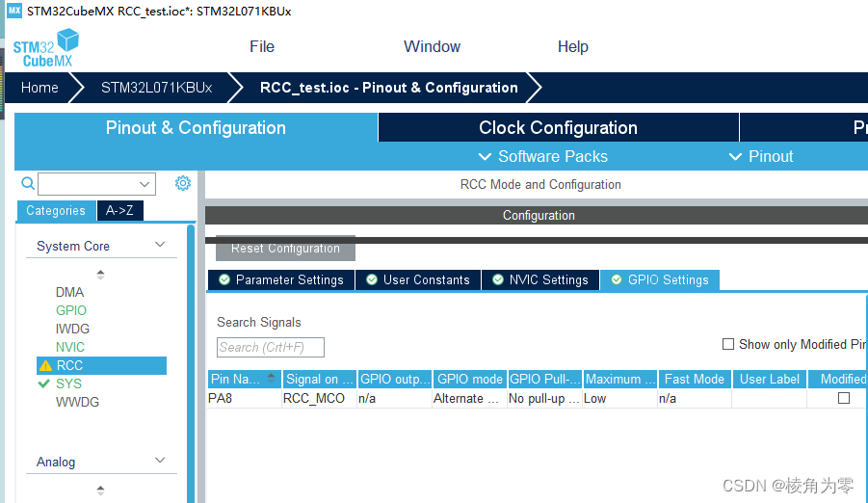Click the No pull-up cell for PA8
The width and height of the screenshot is (868, 503).
[x=544, y=398]
